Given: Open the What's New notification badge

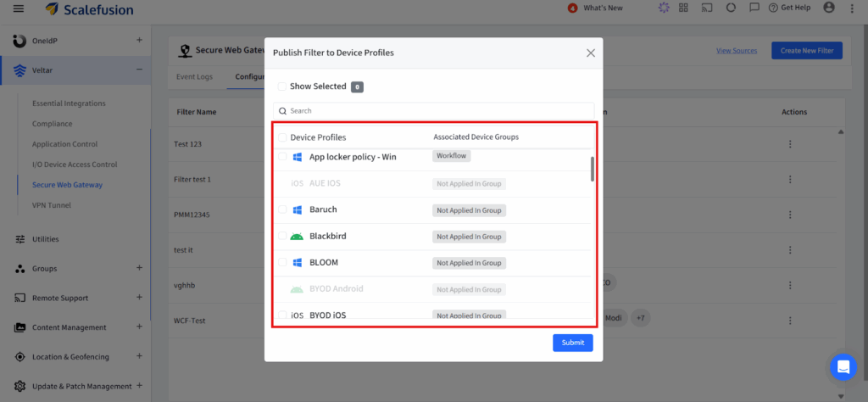Looking at the screenshot, I should pyautogui.click(x=572, y=8).
